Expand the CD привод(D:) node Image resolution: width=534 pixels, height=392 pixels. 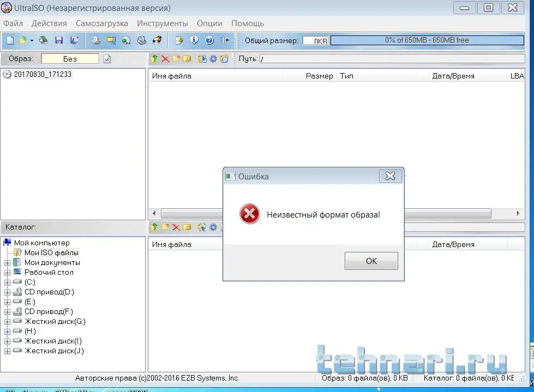[x=7, y=292]
